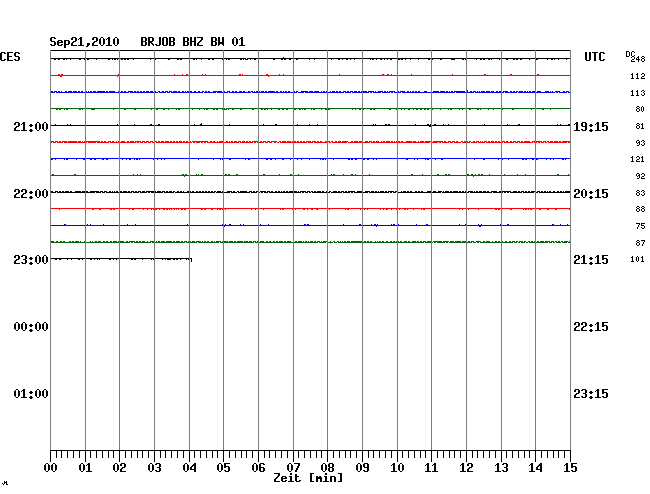Click the '07' minute axis label

[x=293, y=468]
